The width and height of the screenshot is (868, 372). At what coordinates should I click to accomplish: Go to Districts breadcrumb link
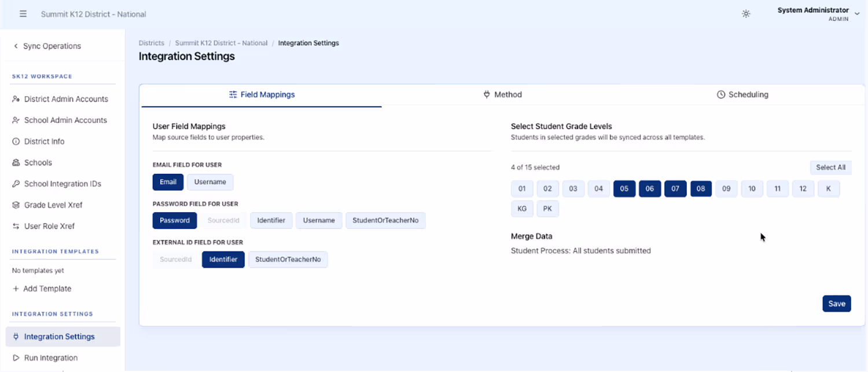pos(152,43)
